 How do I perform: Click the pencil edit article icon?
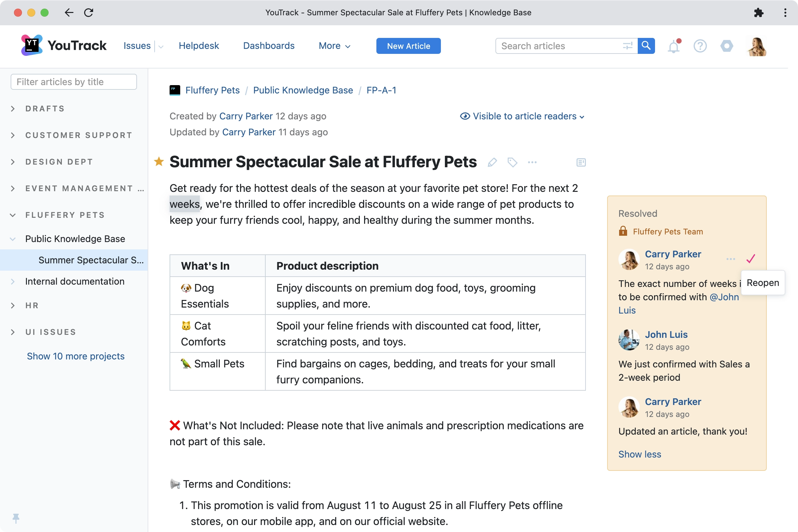point(492,162)
